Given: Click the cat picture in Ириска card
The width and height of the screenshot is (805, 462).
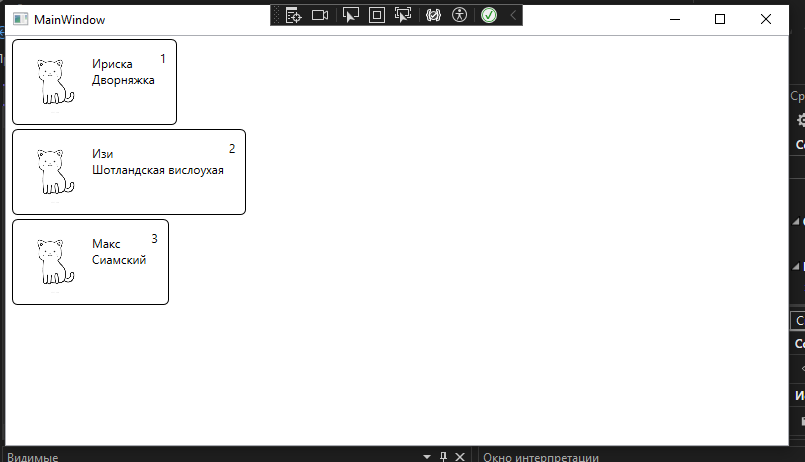Looking at the screenshot, I should pyautogui.click(x=54, y=81).
